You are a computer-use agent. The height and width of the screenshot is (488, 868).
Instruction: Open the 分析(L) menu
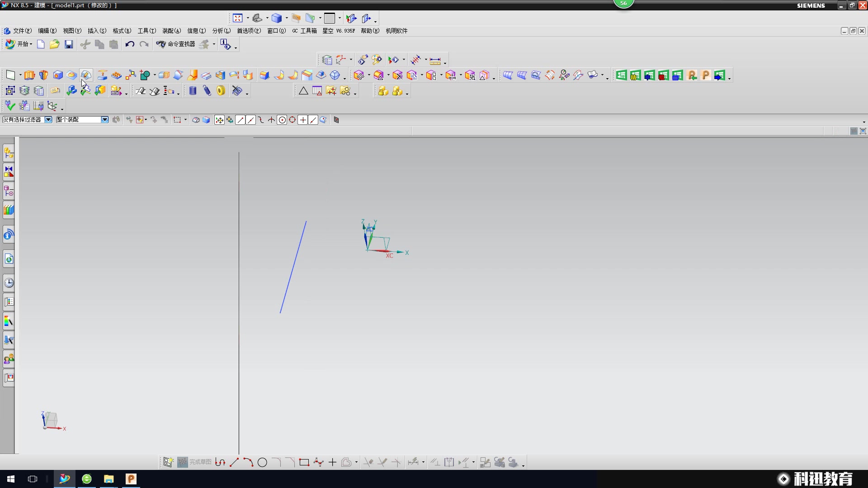coord(221,31)
